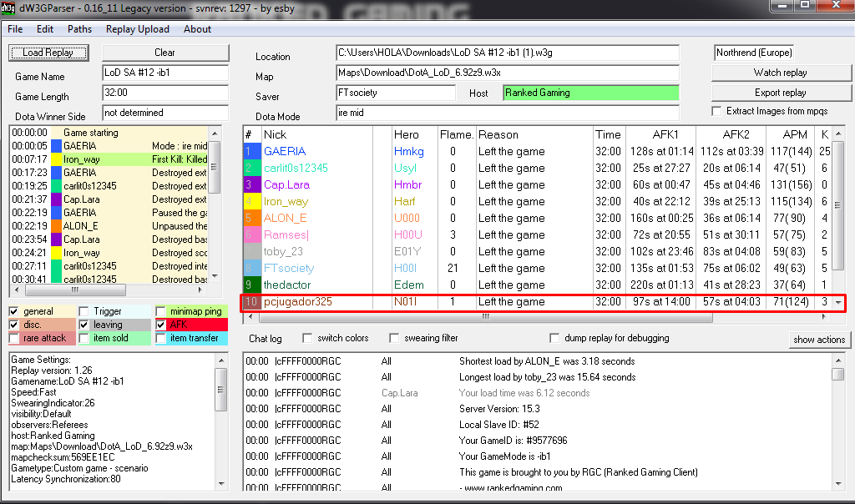
Task: Click game settings panel scroll down arrow
Action: (221, 483)
